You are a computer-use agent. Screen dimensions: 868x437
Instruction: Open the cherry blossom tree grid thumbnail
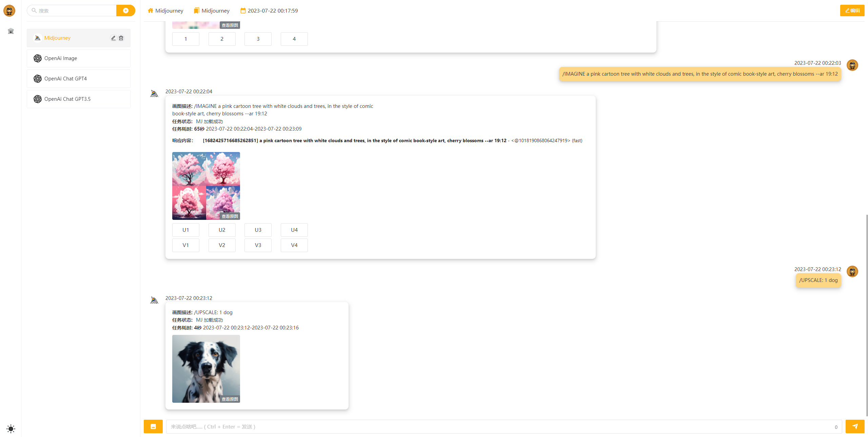[206, 186]
